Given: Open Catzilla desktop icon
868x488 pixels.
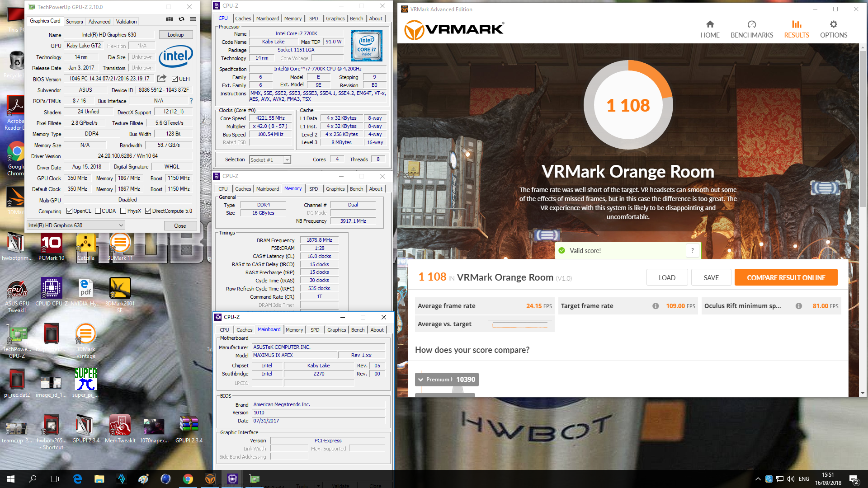Looking at the screenshot, I should [x=86, y=247].
